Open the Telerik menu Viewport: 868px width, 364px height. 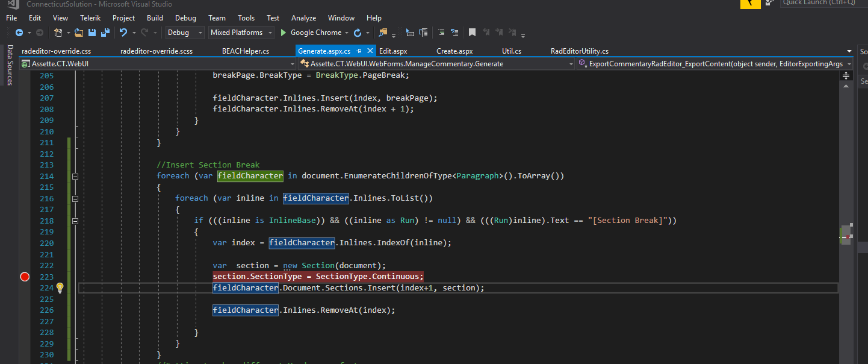[x=89, y=18]
